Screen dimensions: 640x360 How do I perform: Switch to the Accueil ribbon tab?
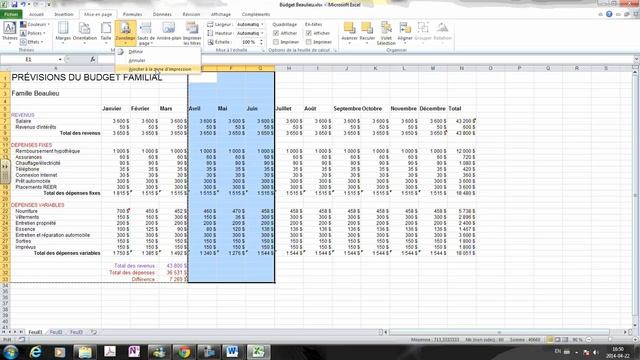[36, 14]
